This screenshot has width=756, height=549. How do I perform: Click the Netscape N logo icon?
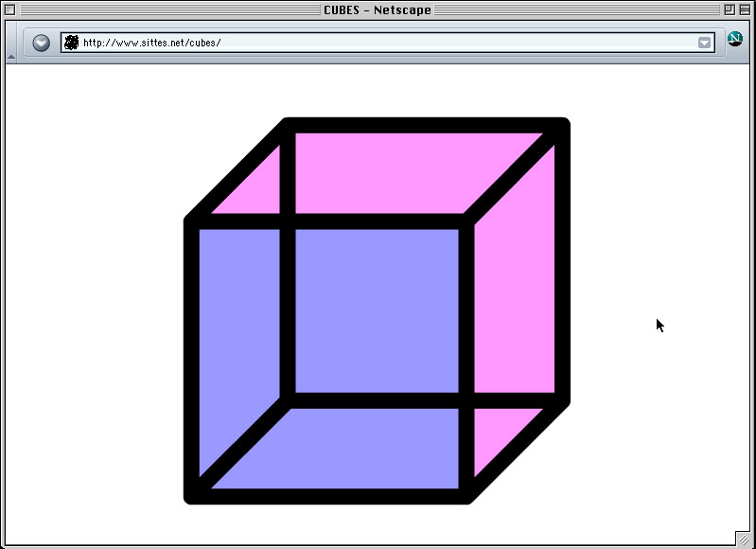735,39
